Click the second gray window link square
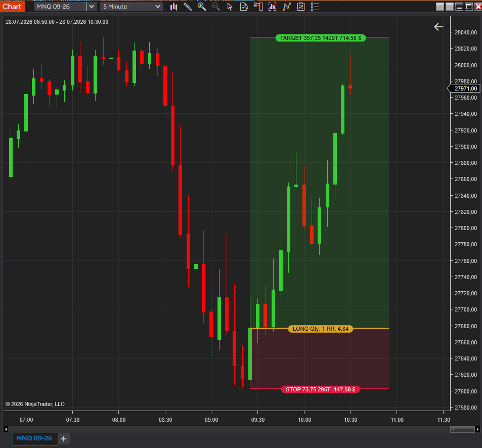This screenshot has width=482, height=448. coord(450,7)
